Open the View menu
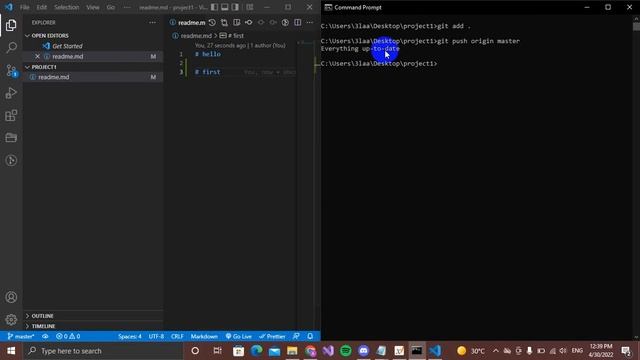 coord(93,7)
